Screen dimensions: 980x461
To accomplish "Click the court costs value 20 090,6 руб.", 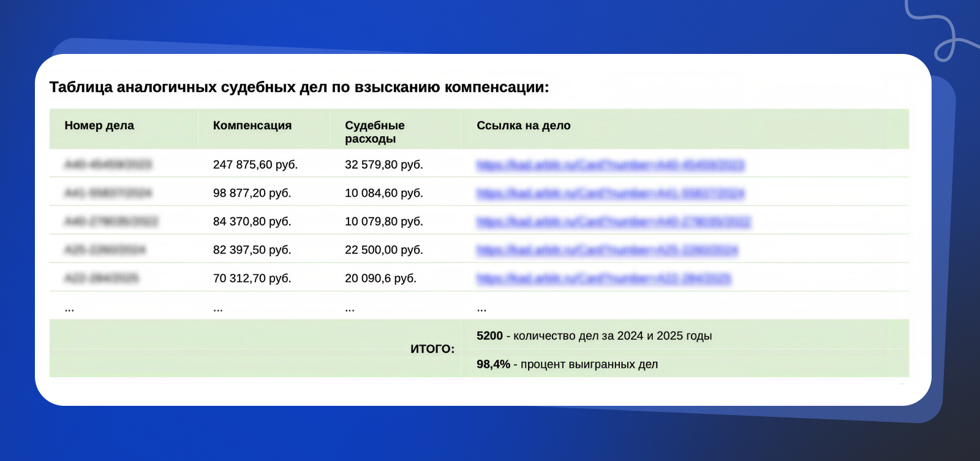I will [x=381, y=278].
